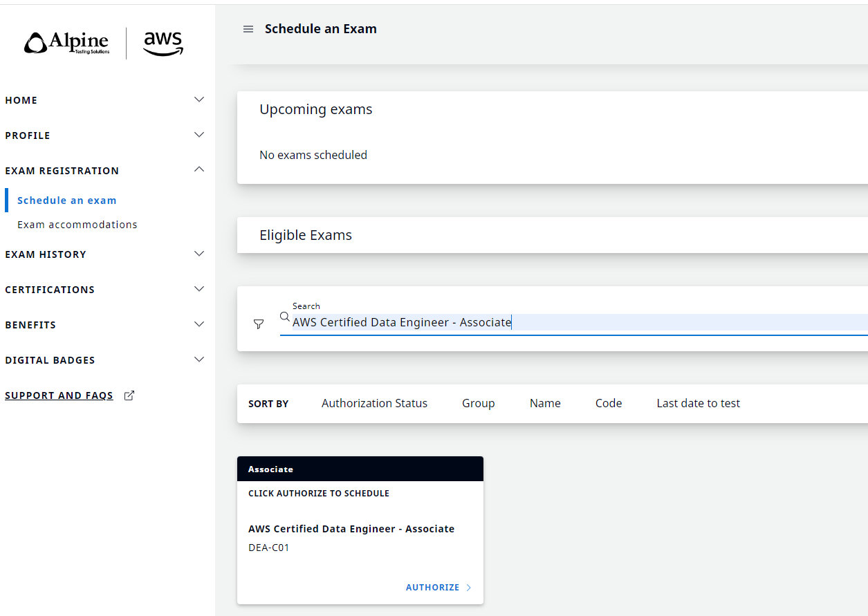Click the search magnifier icon

[x=284, y=317]
